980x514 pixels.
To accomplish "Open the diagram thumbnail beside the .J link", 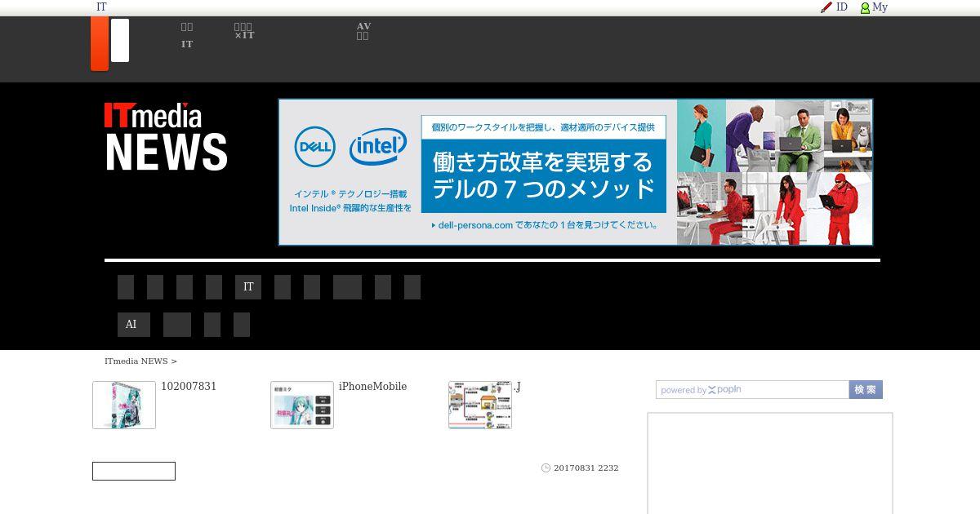I will (x=480, y=405).
